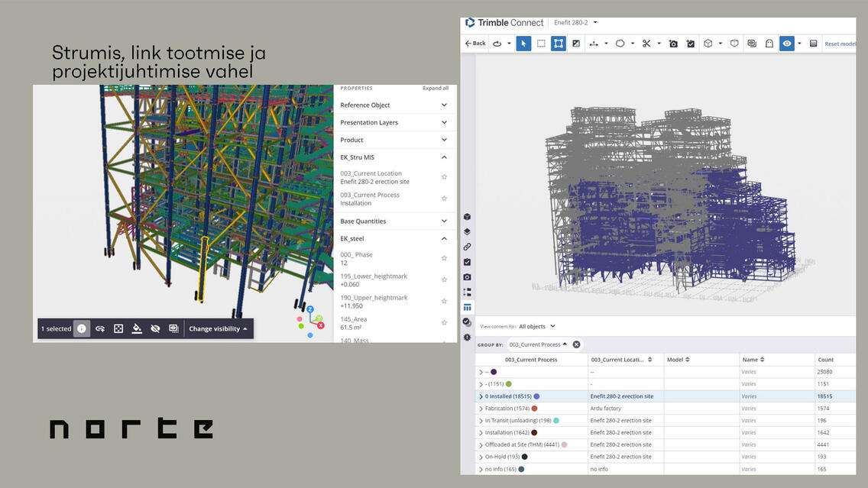Image resolution: width=868 pixels, height=488 pixels.
Task: Open the todos clipboard sidebar panel
Action: coord(467,262)
